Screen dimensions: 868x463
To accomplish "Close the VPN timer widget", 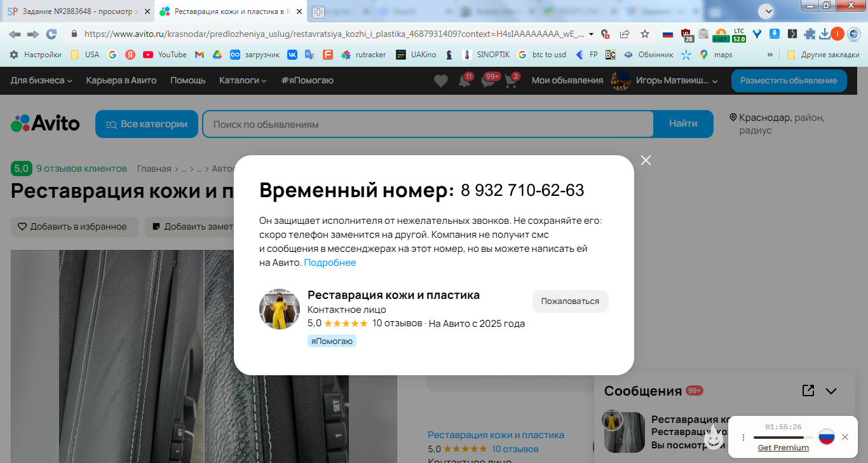I will 844,437.
